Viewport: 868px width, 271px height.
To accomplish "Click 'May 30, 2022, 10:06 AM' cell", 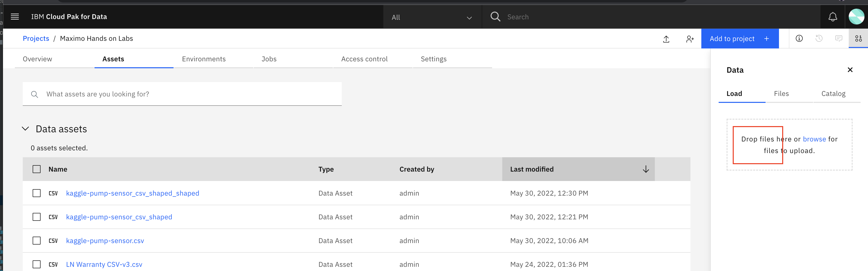I will [549, 241].
